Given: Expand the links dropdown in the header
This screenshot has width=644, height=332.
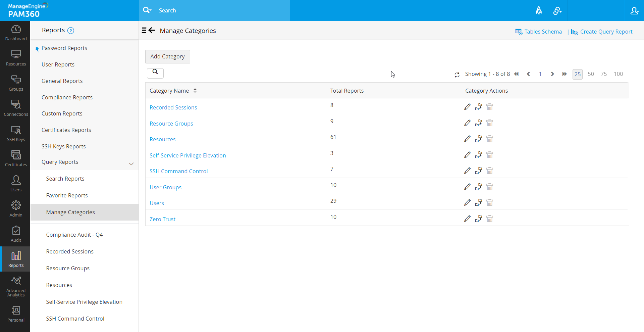Looking at the screenshot, I should click(557, 10).
